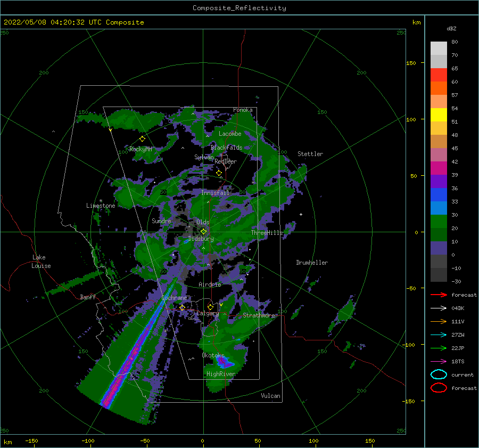Select the Limestone map label
The image size is (479, 448).
(101, 206)
